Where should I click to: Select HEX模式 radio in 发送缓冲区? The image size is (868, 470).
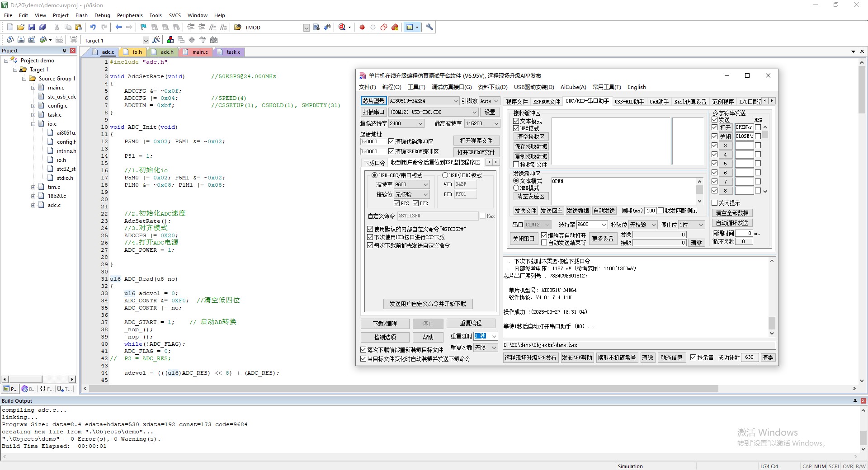point(516,188)
